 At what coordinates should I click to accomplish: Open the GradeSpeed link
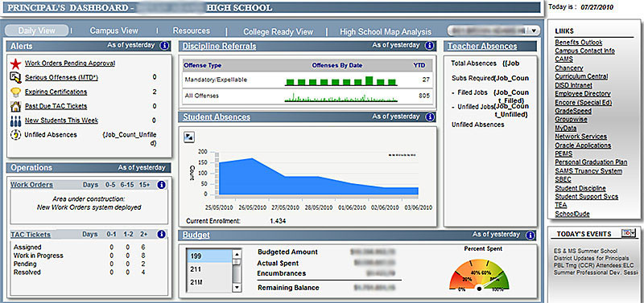point(573,111)
